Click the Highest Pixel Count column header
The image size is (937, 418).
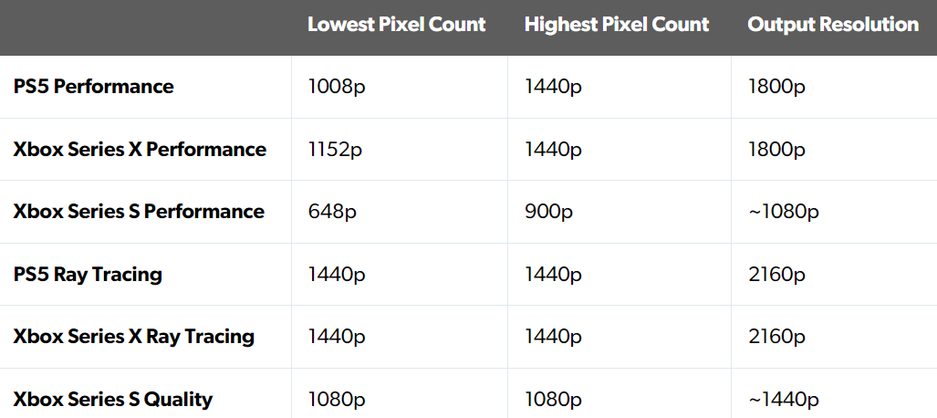616,25
